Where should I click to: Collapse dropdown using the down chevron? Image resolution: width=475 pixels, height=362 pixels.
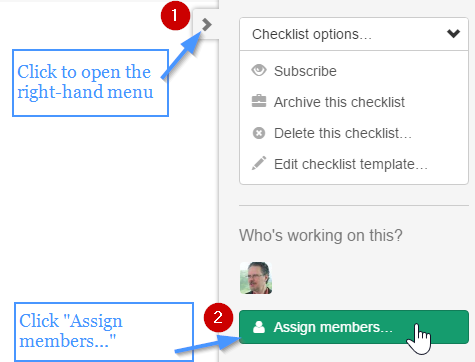453,33
